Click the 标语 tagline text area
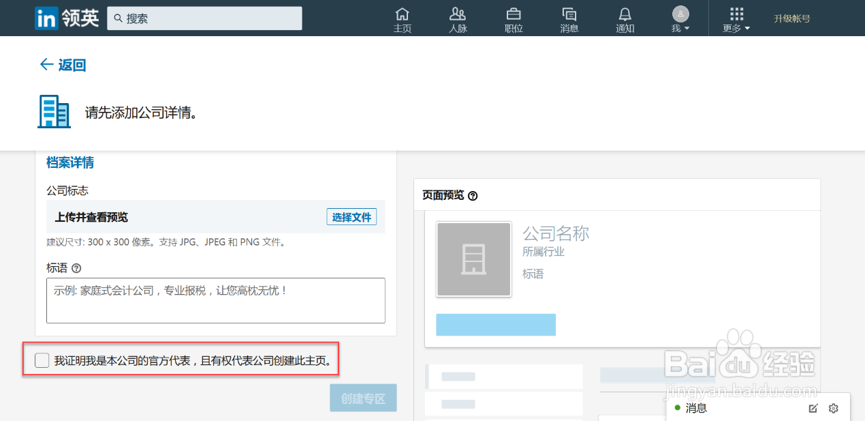Image resolution: width=865 pixels, height=421 pixels. point(216,300)
